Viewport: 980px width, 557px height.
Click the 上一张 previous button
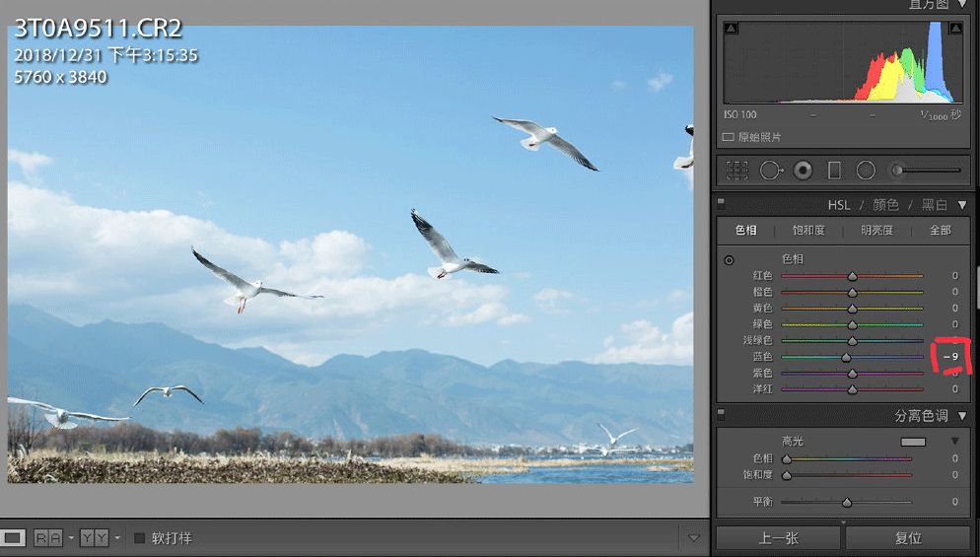point(777,539)
